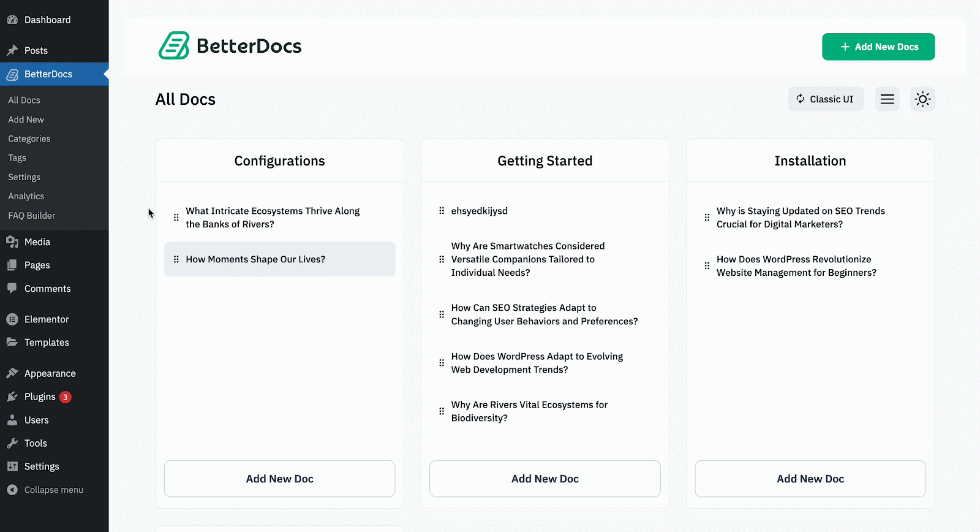Screen dimensions: 980x532
Task: Click the Dashboard gauge icon in sidebar
Action: [x=12, y=20]
